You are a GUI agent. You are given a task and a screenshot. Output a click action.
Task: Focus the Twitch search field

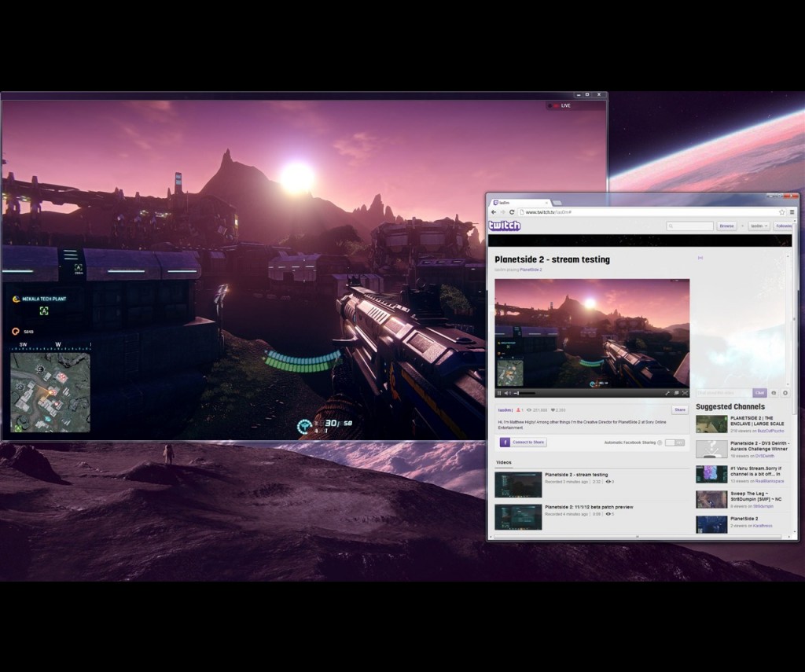tap(690, 226)
